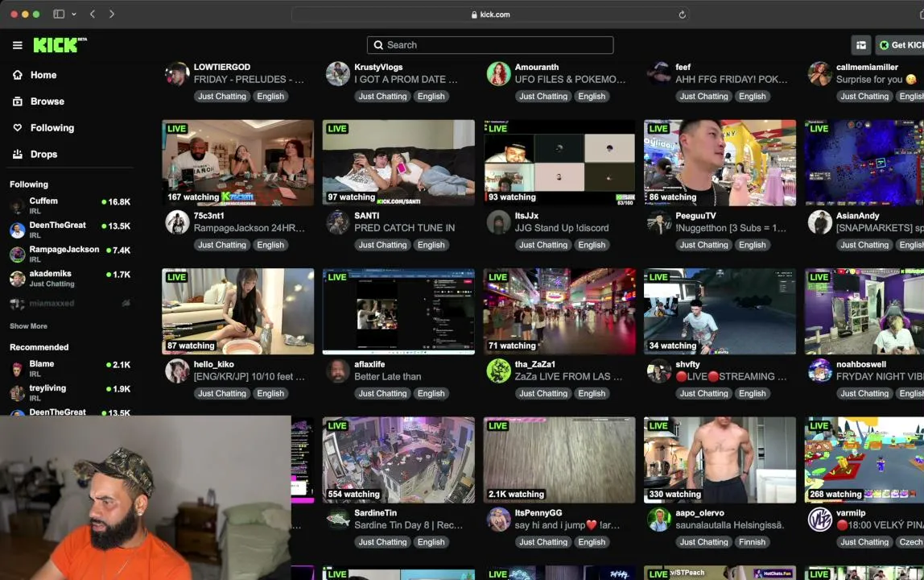Open aflaxlife stream thumbnail

pos(398,312)
